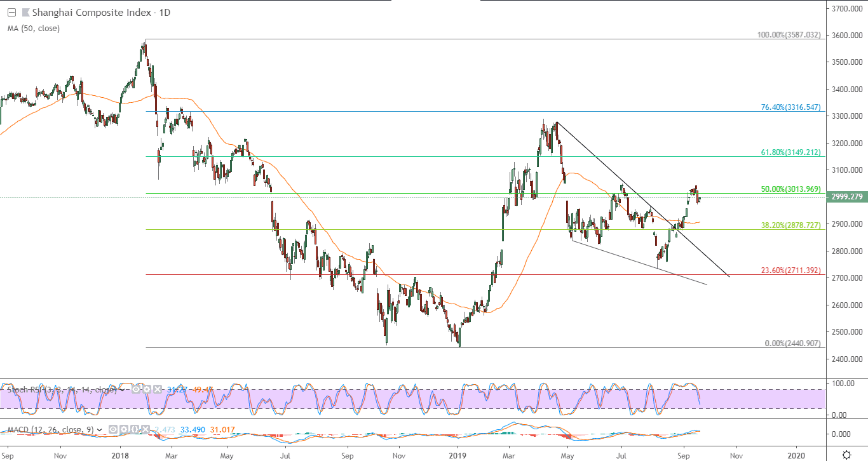This screenshot has height=461, width=868.
Task: Click the current price label 2999.279
Action: pos(846,197)
